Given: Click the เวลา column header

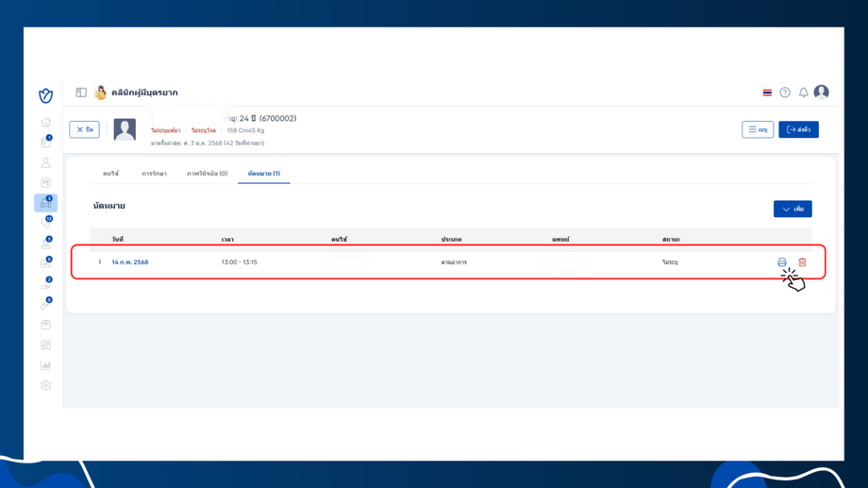Looking at the screenshot, I should point(227,240).
